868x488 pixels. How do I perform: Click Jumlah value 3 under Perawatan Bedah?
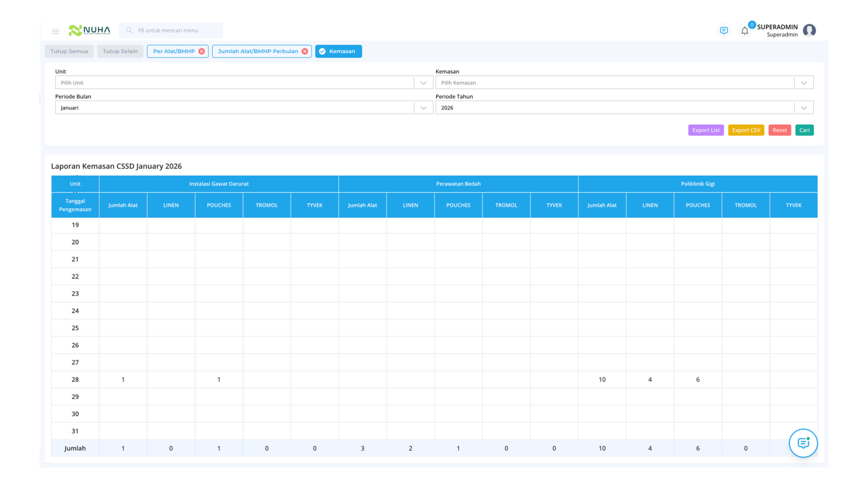(362, 448)
